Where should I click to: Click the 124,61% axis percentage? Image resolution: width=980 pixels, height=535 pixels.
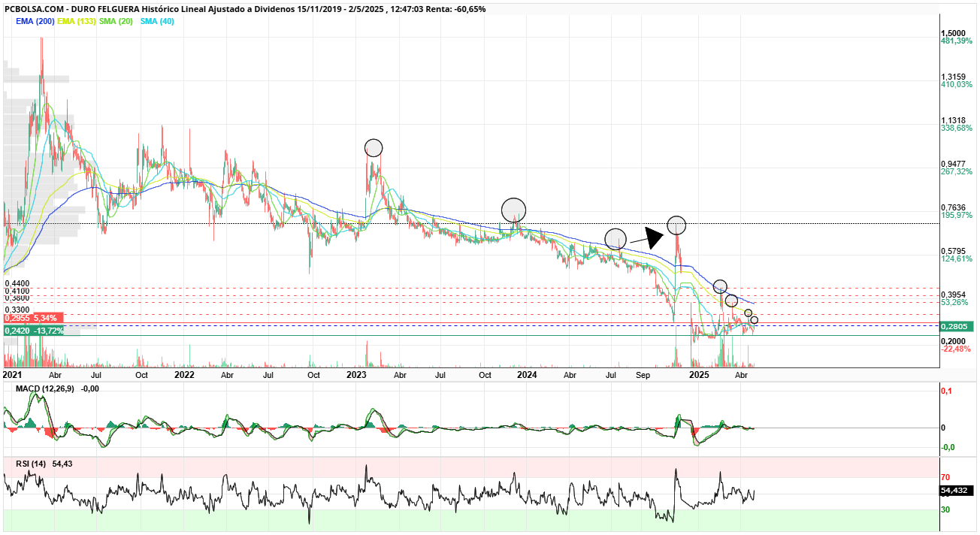coord(957,259)
